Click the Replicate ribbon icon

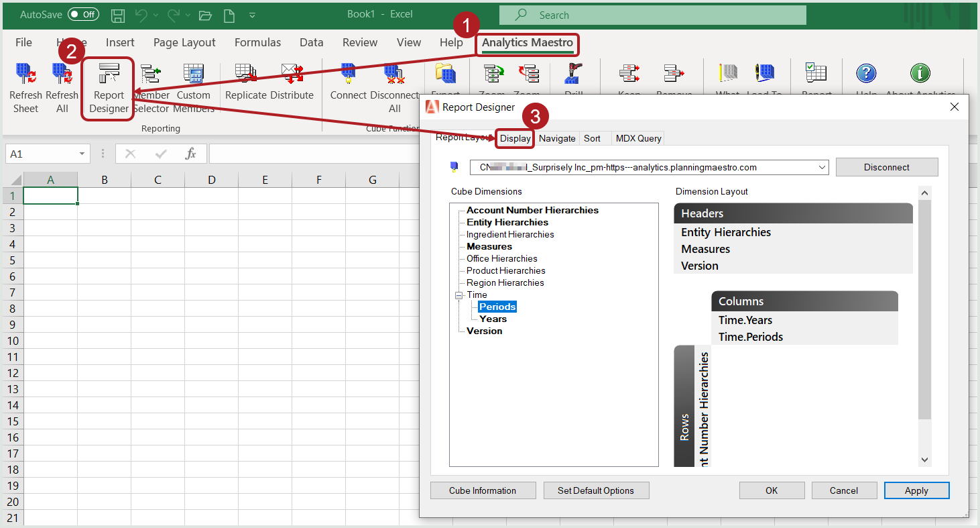coord(245,74)
